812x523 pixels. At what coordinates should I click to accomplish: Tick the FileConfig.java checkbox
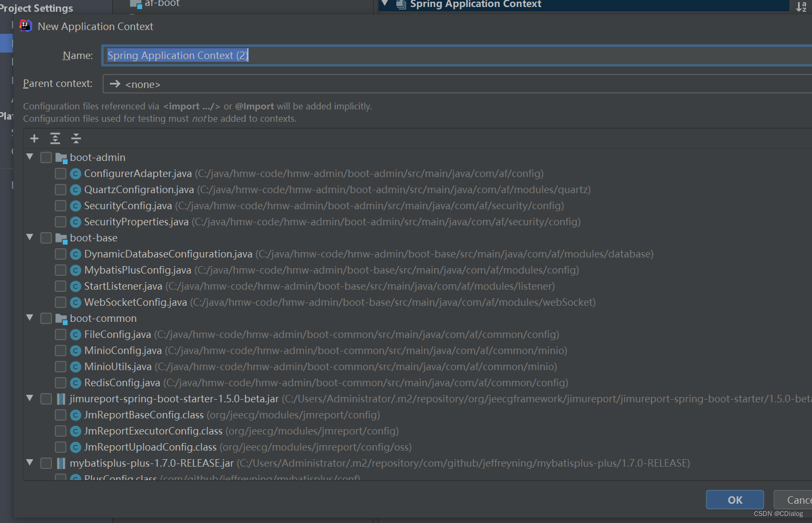tap(61, 335)
